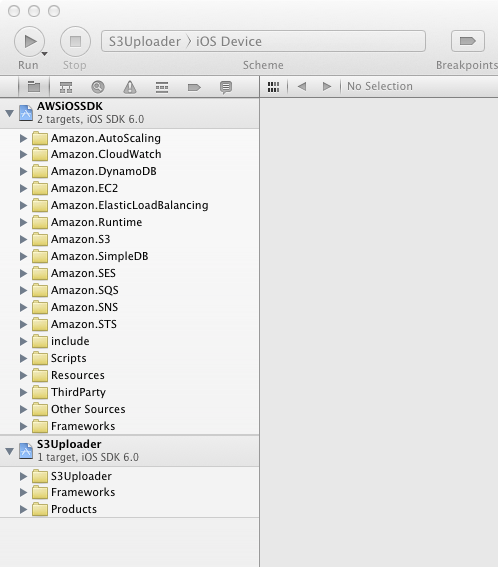Screen dimensions: 498x567
Task: Select the Amazon.CloudWatch group name
Action: [106, 154]
